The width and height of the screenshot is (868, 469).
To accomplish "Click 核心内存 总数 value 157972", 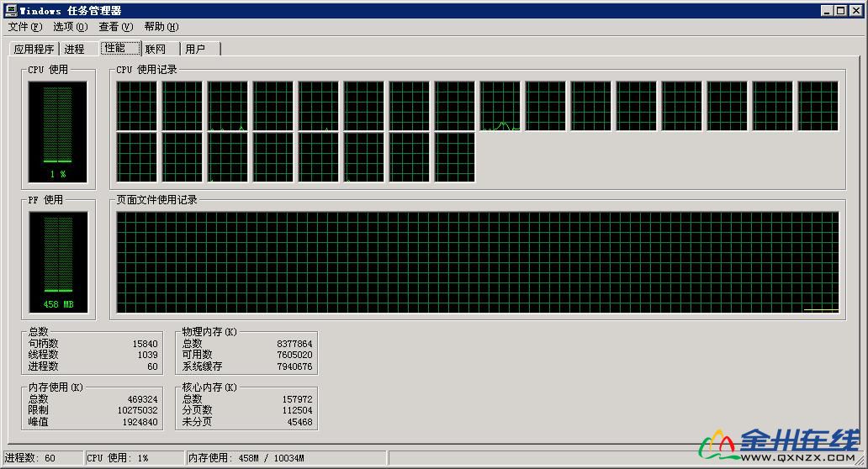I will [297, 398].
